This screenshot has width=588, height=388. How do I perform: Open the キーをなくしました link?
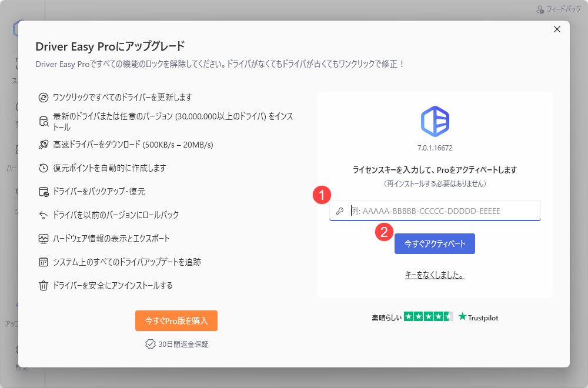pos(435,275)
